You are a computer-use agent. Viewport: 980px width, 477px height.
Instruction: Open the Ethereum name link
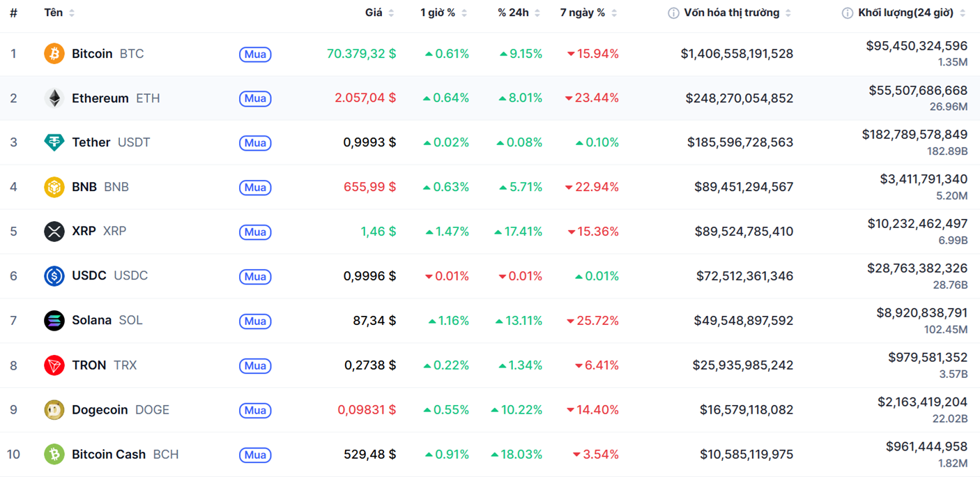100,98
